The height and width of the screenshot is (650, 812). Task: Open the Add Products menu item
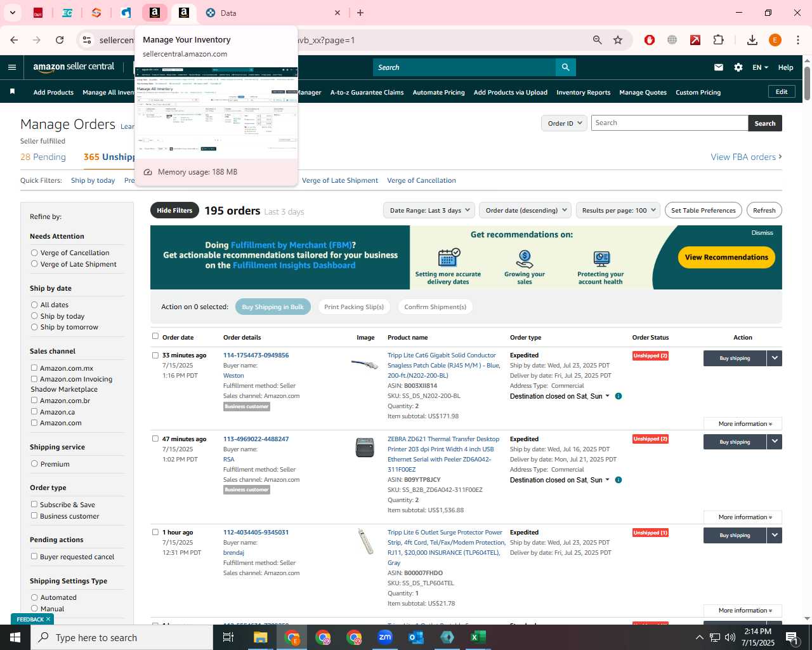tap(53, 92)
